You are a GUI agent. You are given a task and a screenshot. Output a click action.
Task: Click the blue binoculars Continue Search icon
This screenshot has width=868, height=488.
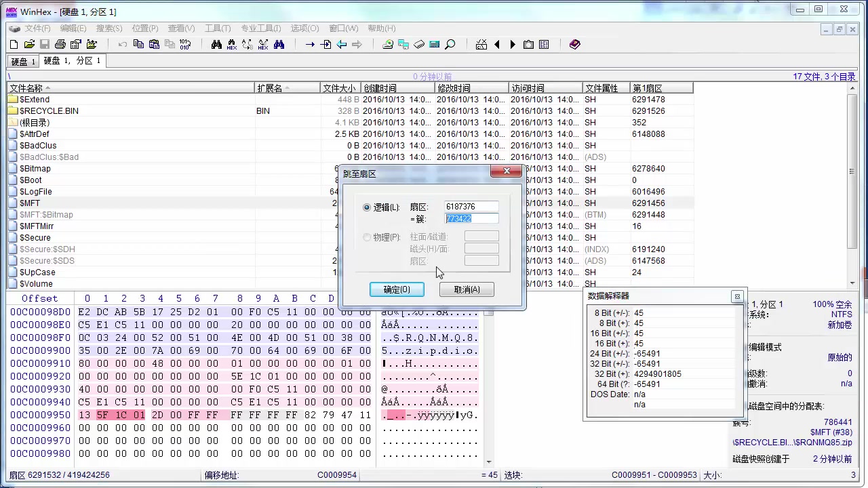279,45
